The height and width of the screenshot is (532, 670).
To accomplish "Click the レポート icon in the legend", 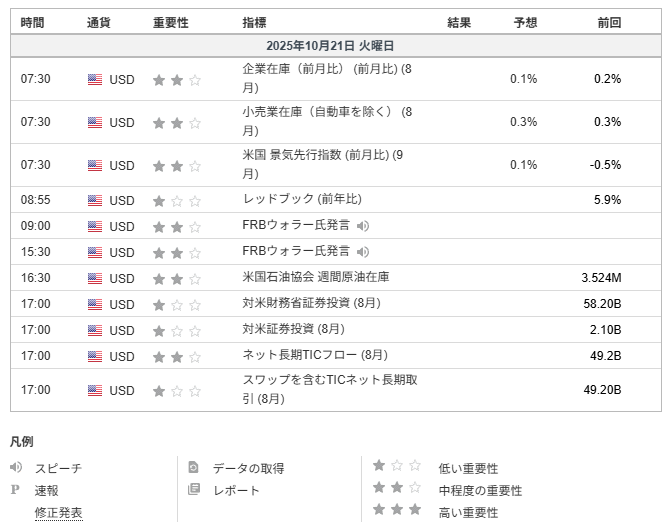I will (x=194, y=490).
